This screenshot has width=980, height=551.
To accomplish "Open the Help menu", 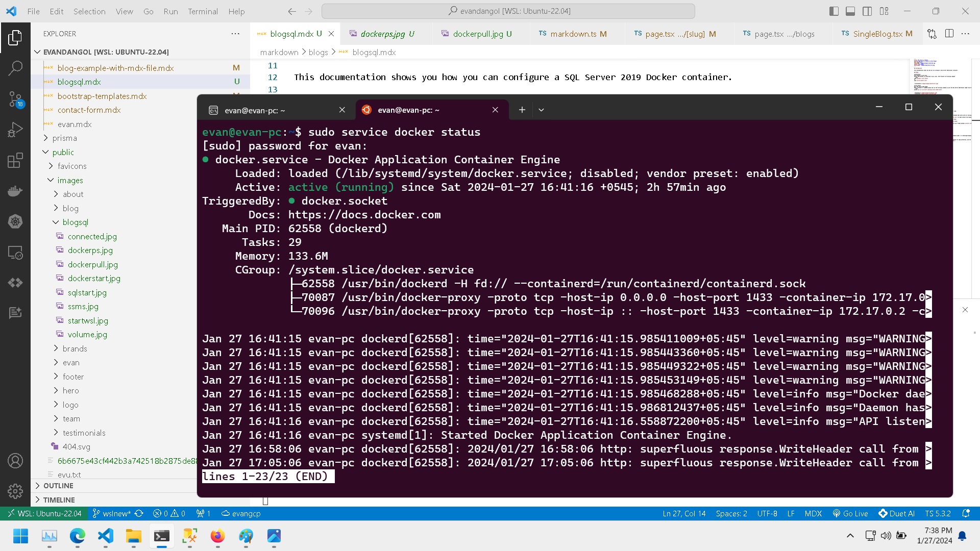I will tap(236, 11).
